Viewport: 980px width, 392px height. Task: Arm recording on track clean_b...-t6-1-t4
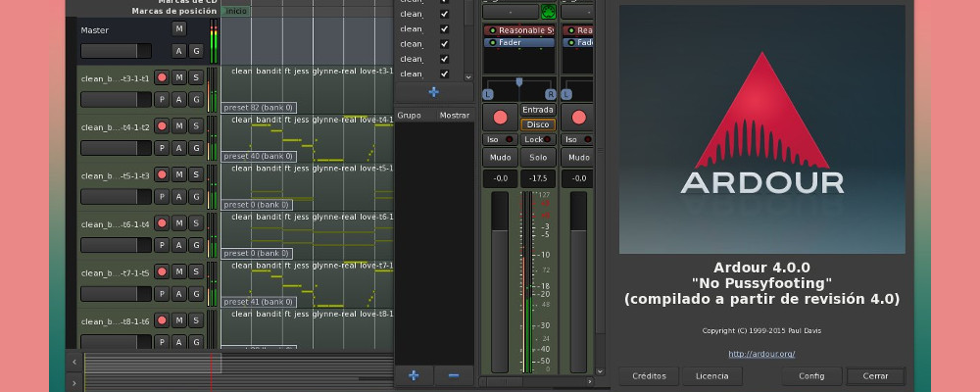pyautogui.click(x=162, y=223)
